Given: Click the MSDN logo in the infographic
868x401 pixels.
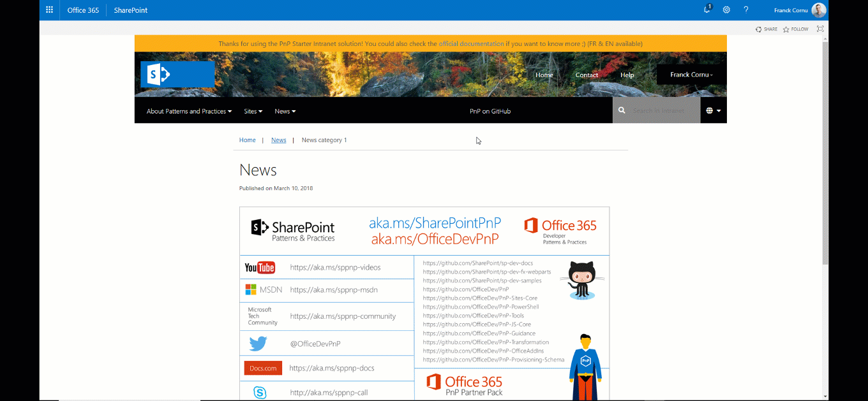Looking at the screenshot, I should [x=264, y=289].
